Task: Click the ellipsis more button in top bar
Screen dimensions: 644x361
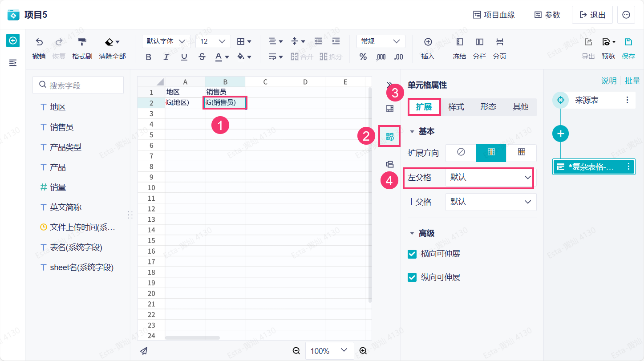Action: 626,15
